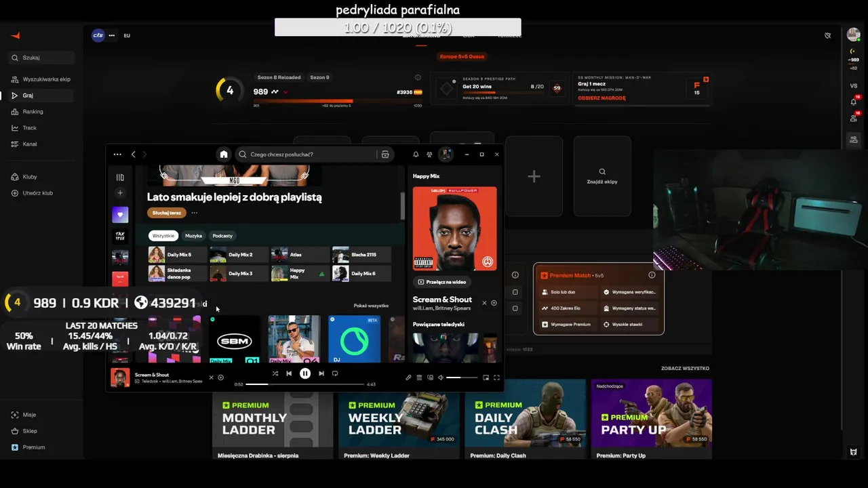Open Daily Mix 5 tile
868x488 pixels.
pos(178,255)
